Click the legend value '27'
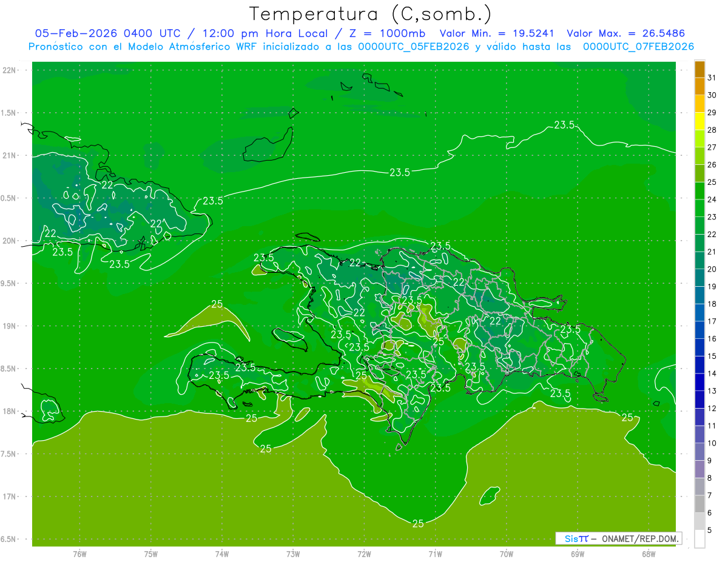 [x=712, y=147]
